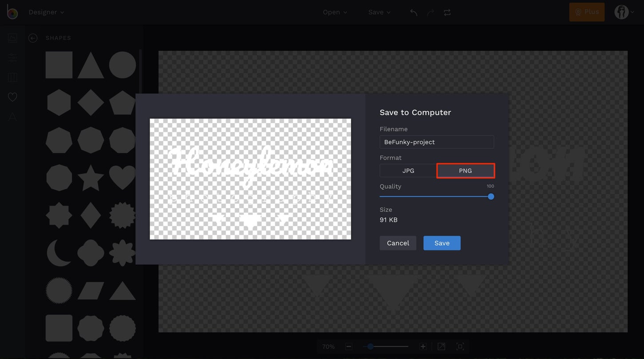Select the adjustments sliders icon in sidebar
This screenshot has height=359, width=644.
(x=12, y=57)
